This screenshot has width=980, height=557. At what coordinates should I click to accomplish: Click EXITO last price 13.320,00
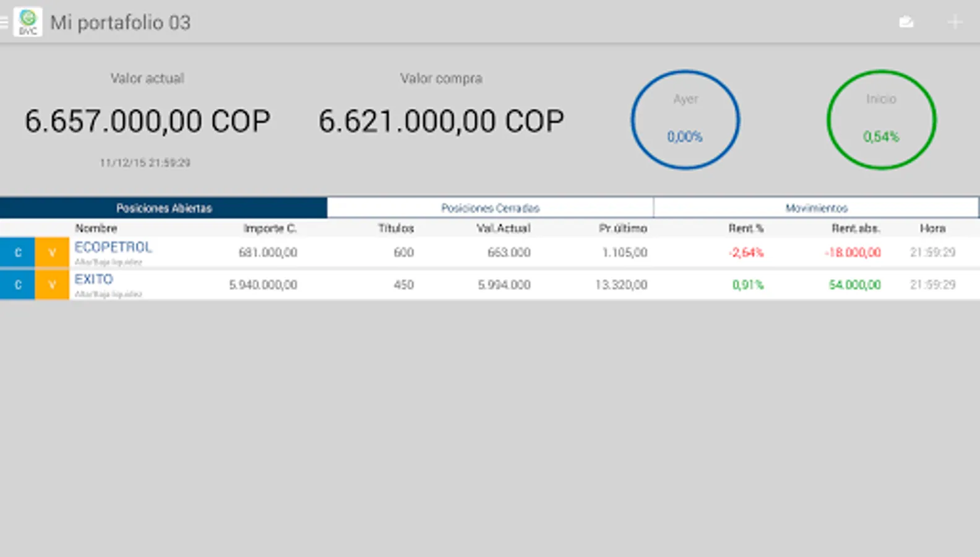coord(621,285)
